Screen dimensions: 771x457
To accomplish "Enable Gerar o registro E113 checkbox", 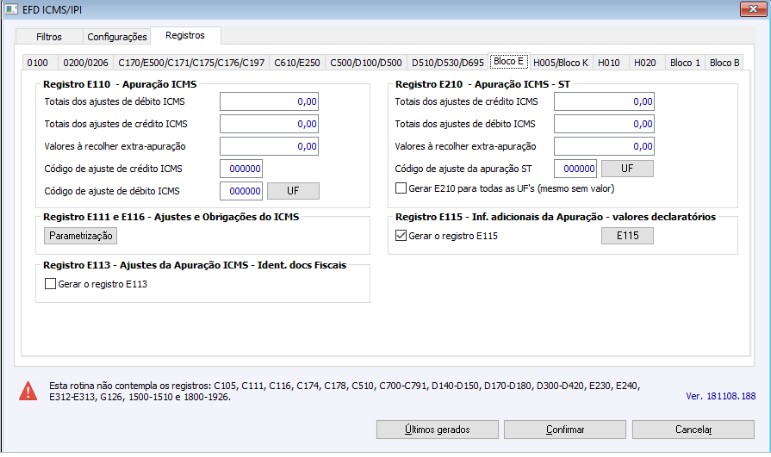I will (x=50, y=284).
